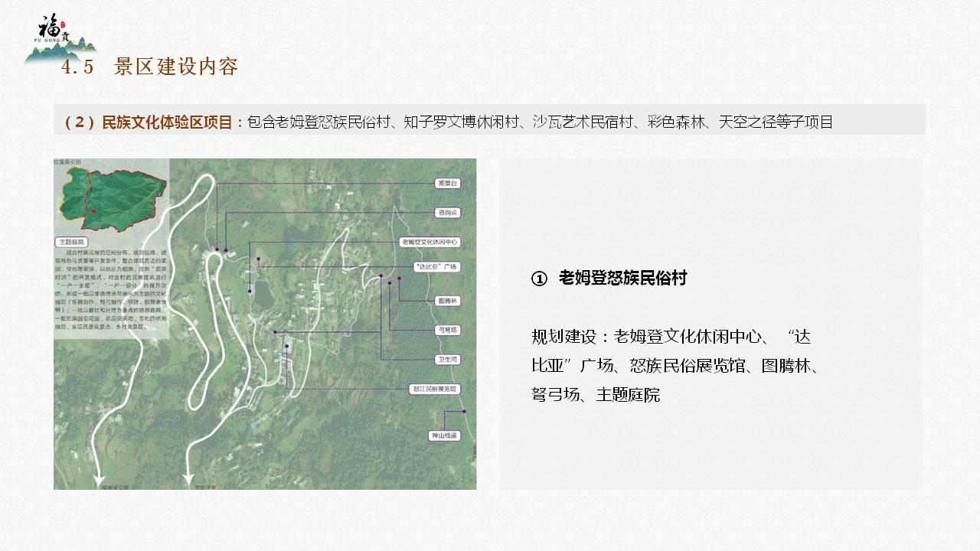980x551 pixels.
Task: Click the bold text (2)民族文化体验区项目
Action: [149, 122]
